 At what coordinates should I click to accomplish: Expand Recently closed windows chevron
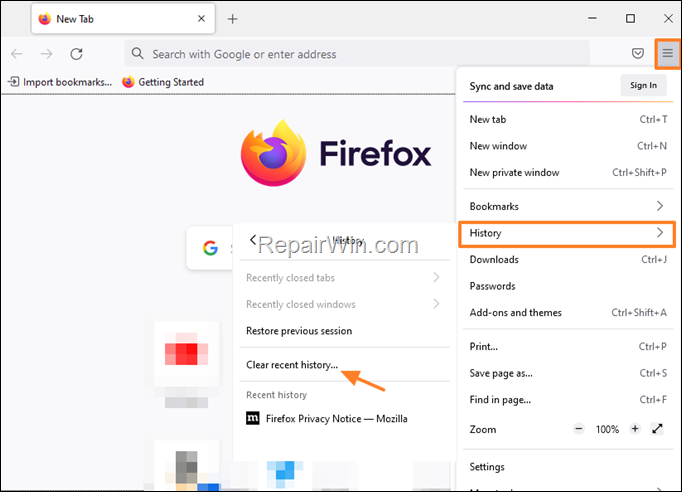[436, 304]
